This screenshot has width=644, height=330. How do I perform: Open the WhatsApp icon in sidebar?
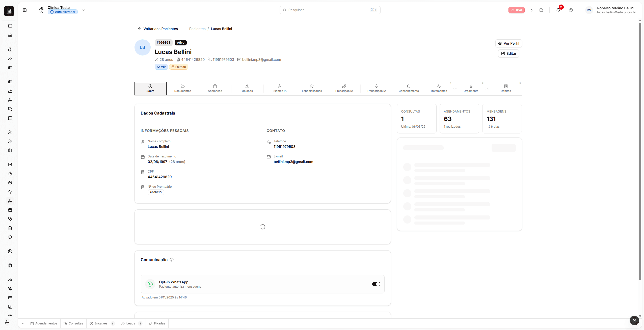point(10,251)
